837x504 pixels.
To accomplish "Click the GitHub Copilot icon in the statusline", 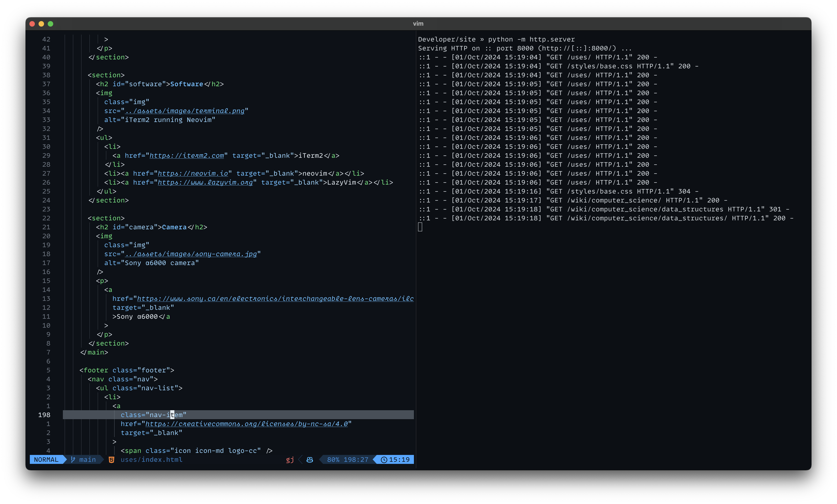I will 310,460.
